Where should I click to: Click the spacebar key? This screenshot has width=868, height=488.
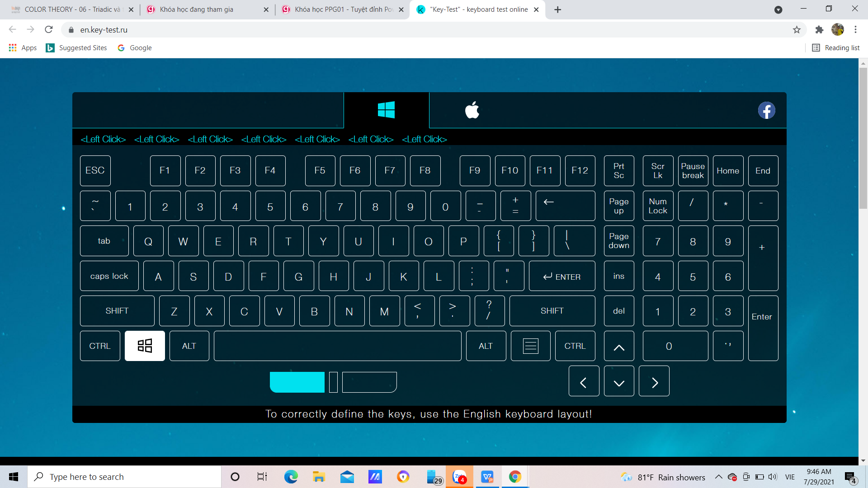337,346
